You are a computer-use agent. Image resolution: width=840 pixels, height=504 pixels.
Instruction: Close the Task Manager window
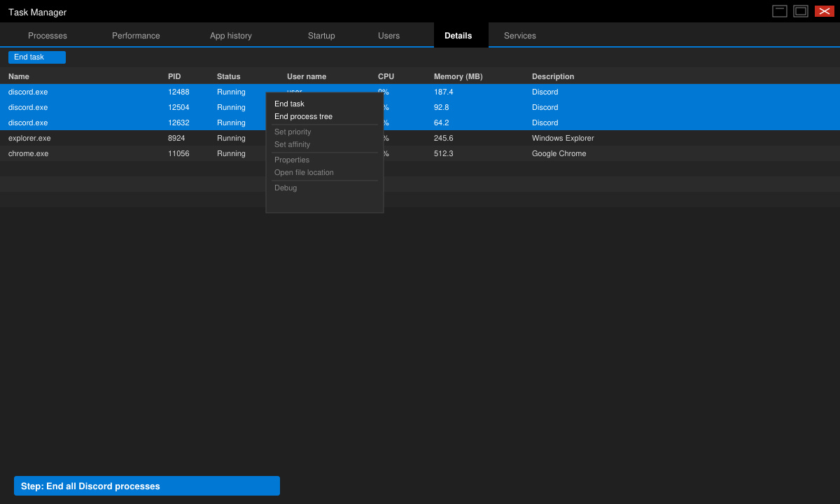point(825,11)
